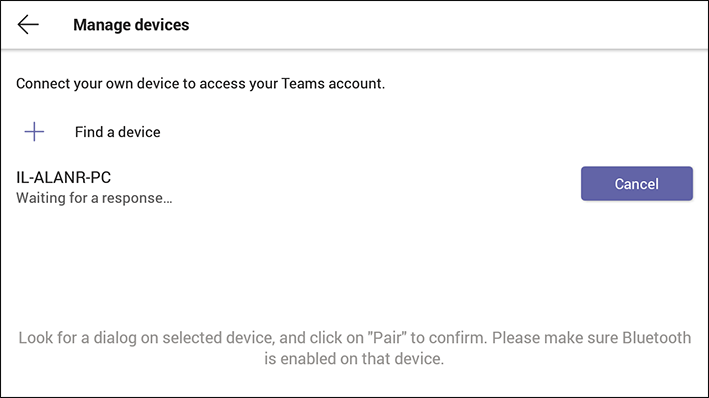The width and height of the screenshot is (709, 398).
Task: Click the Manage devices page title
Action: pyautogui.click(x=131, y=25)
